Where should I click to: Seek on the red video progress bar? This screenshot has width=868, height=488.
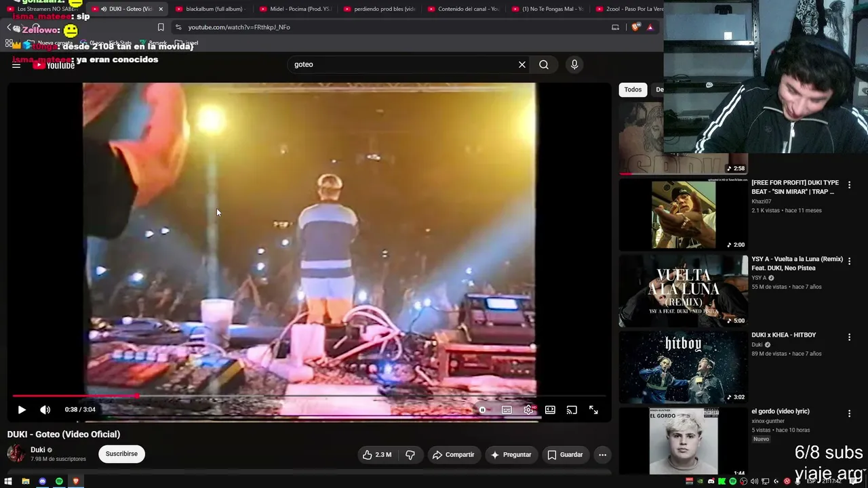coord(309,396)
